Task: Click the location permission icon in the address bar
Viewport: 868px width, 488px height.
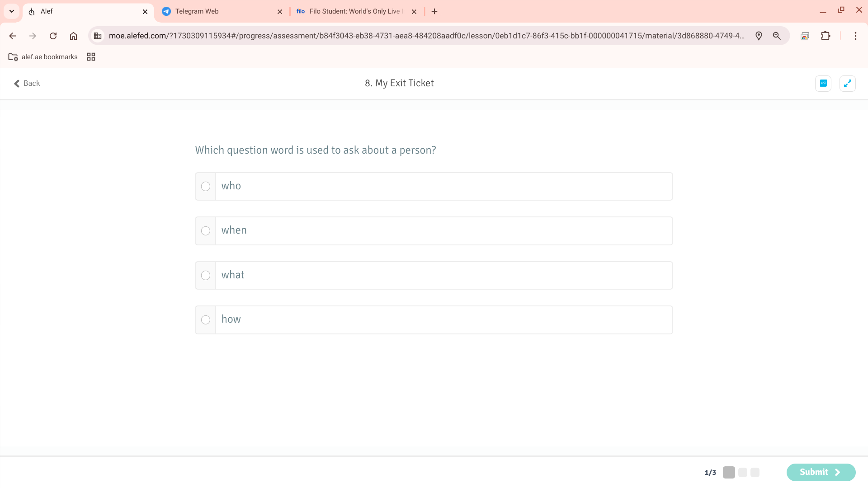Action: point(759,36)
